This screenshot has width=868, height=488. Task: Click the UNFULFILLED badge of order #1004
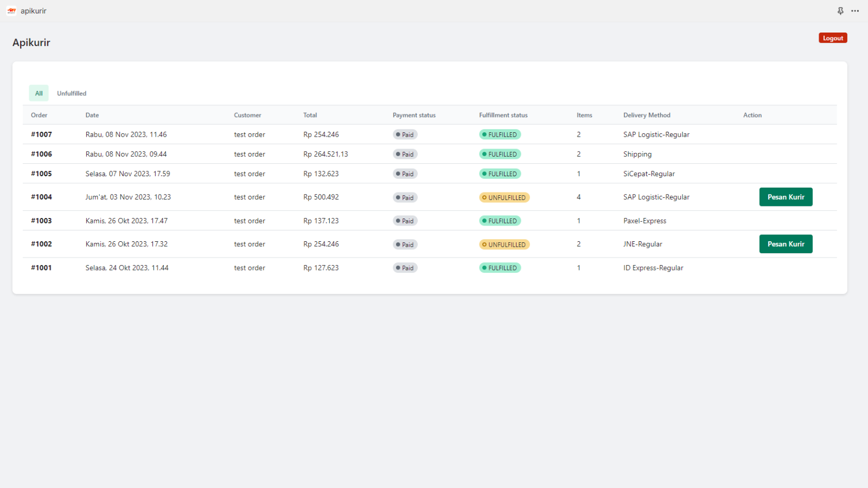click(504, 197)
